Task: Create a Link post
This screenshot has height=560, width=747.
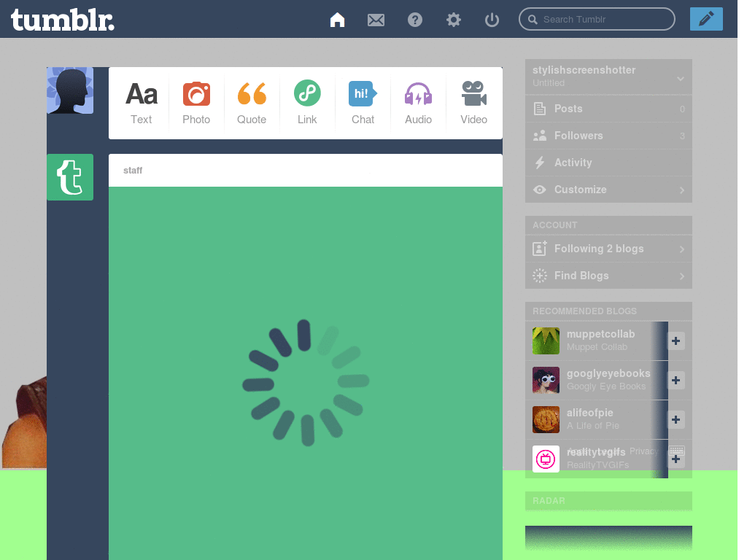Action: click(x=307, y=104)
